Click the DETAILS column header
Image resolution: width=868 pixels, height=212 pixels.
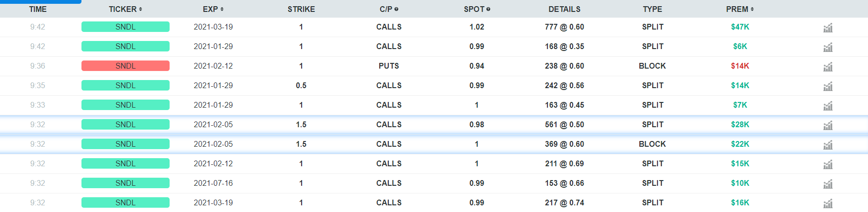pyautogui.click(x=565, y=9)
